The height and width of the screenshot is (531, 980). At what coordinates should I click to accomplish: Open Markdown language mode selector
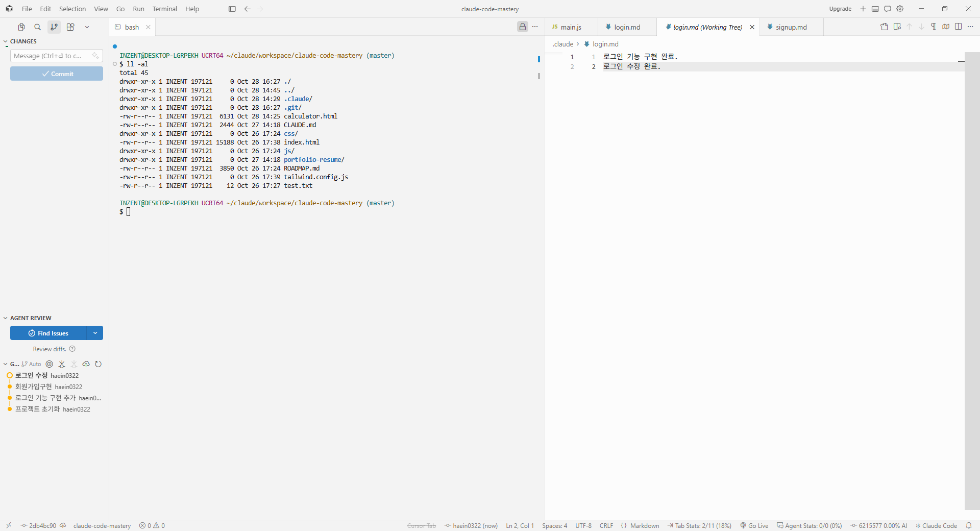645,525
